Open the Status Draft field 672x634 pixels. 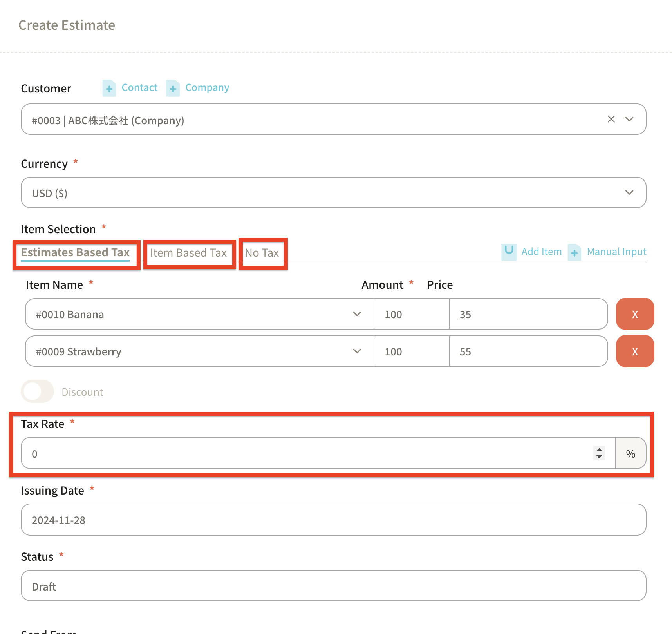click(333, 586)
